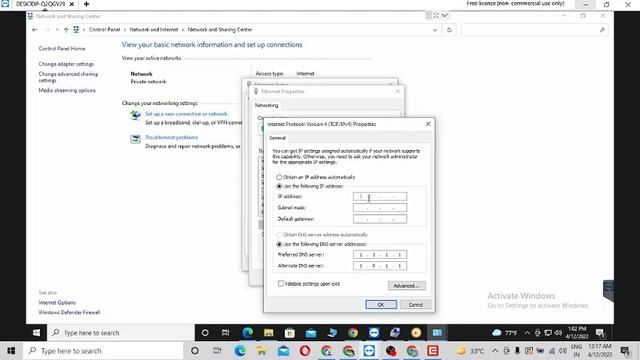
Task: Open TeamViewer on the remote taskbar
Action: point(374,333)
